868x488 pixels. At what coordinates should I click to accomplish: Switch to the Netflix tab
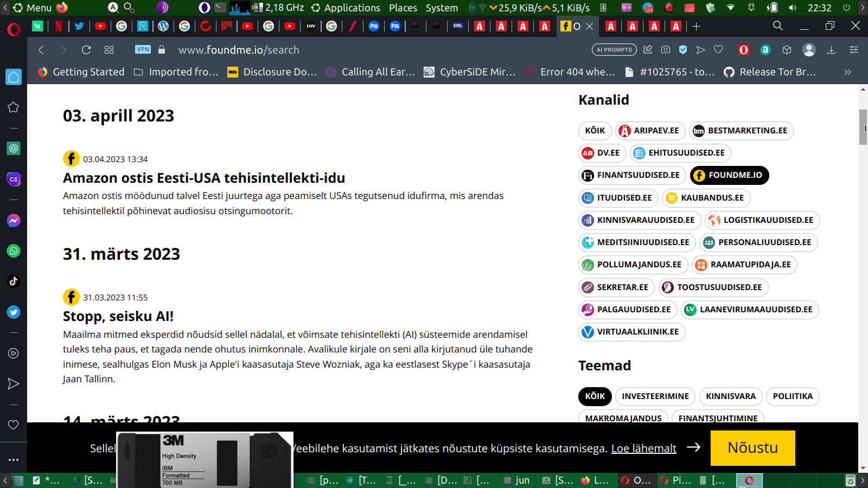click(x=59, y=26)
